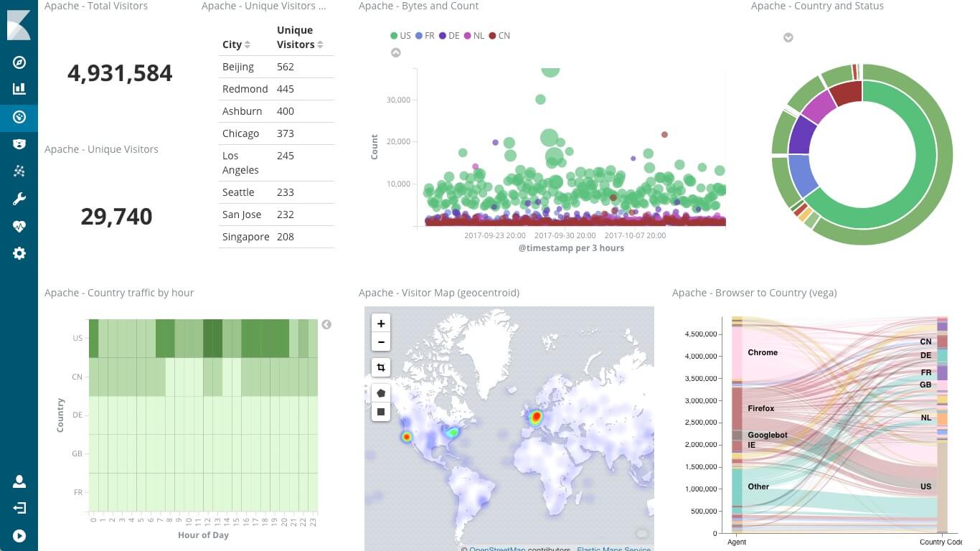The image size is (980, 551).
Task: Open Dev Tools via the wrench icon
Action: 19,198
